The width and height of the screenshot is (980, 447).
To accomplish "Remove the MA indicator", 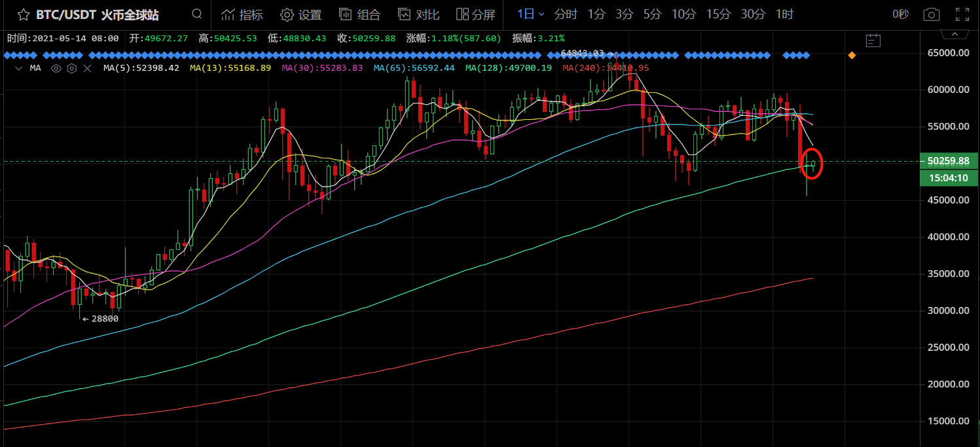I will [87, 68].
